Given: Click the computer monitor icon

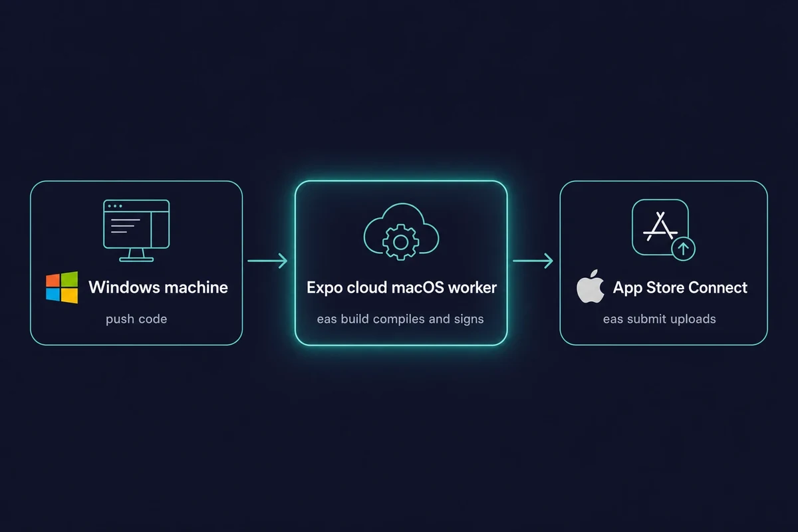Looking at the screenshot, I should [136, 231].
